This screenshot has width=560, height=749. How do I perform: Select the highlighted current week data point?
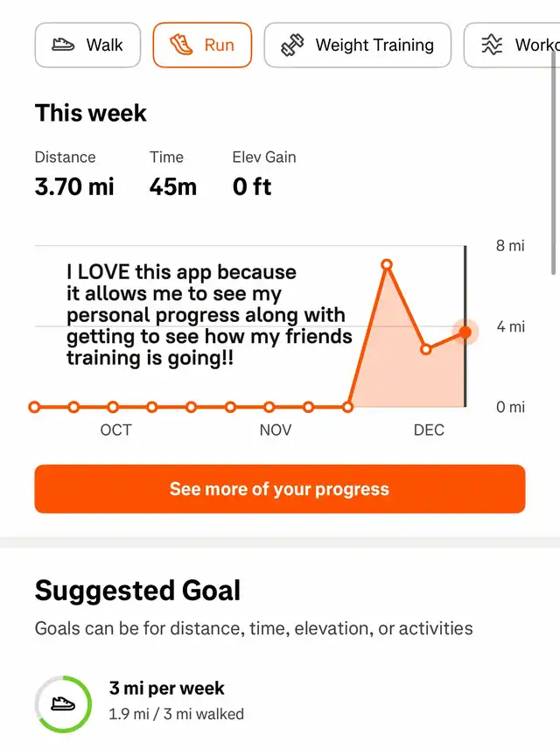(465, 332)
